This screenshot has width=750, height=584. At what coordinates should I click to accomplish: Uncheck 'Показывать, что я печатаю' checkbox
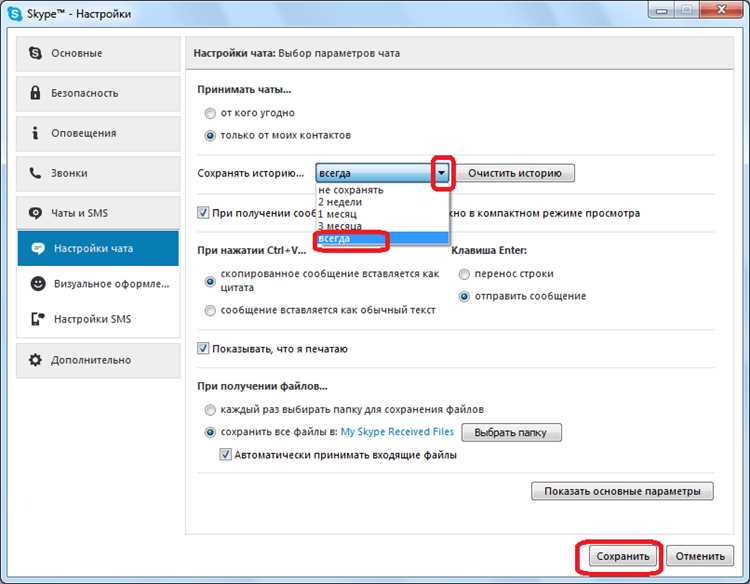click(203, 348)
